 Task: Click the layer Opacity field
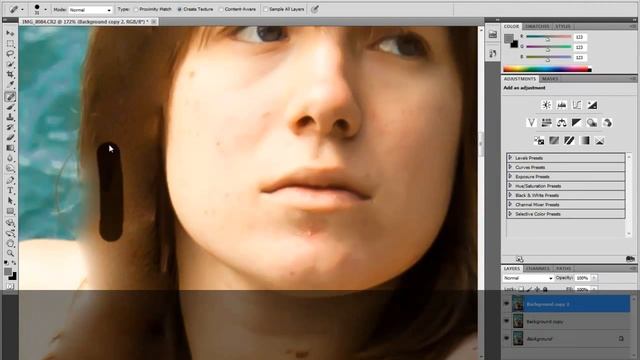582,278
